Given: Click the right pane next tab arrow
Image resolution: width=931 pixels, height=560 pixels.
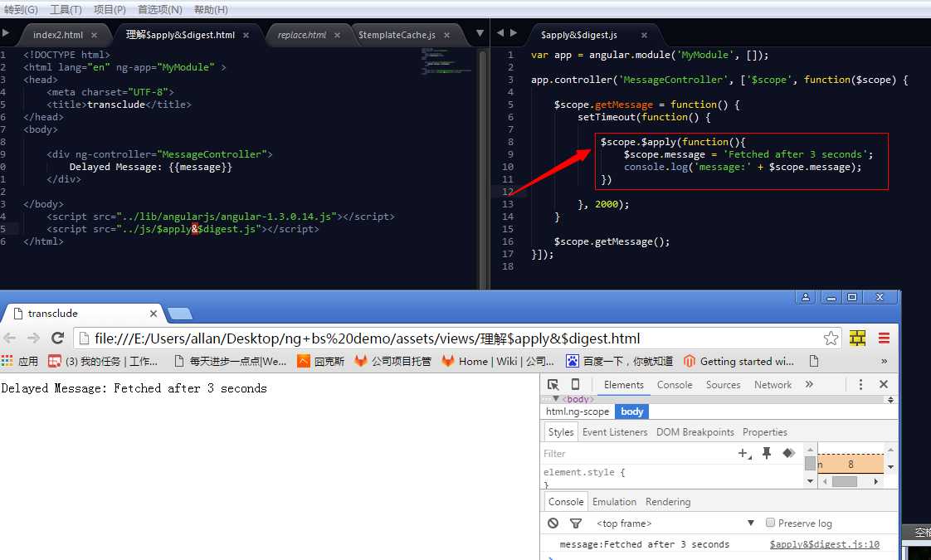Looking at the screenshot, I should (514, 32).
